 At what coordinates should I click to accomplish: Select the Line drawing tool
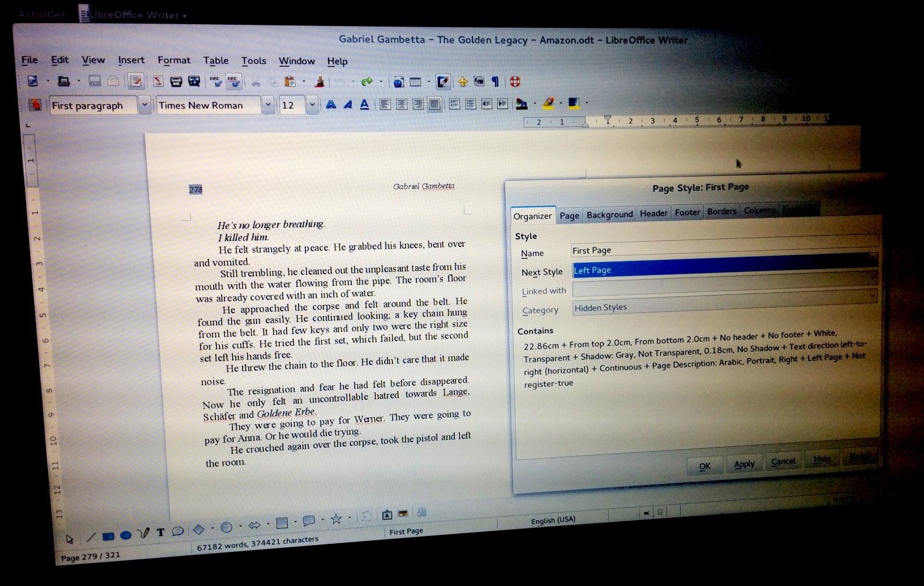[91, 537]
